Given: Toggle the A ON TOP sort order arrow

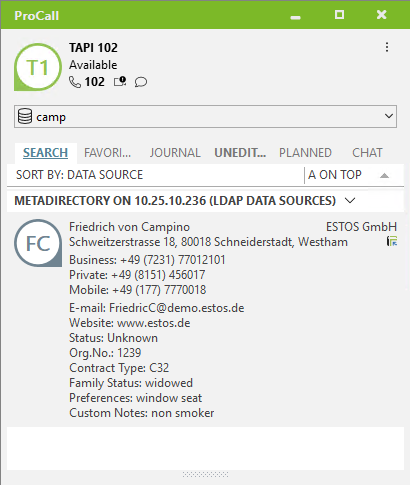Looking at the screenshot, I should tap(384, 175).
